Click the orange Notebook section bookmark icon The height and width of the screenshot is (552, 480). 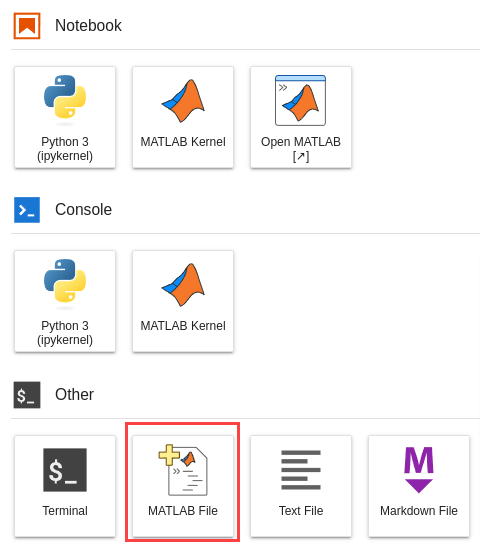click(x=27, y=26)
